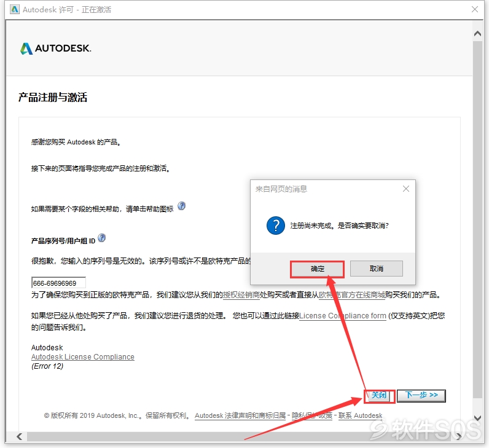Click the 下一步 >> button
Viewport: 489px width, 448px height.
421,396
